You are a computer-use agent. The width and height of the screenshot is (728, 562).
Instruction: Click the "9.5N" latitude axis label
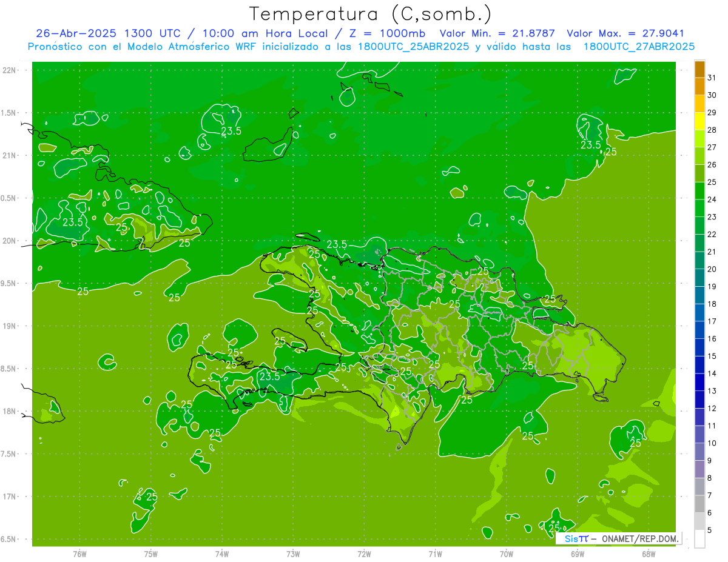(9, 283)
